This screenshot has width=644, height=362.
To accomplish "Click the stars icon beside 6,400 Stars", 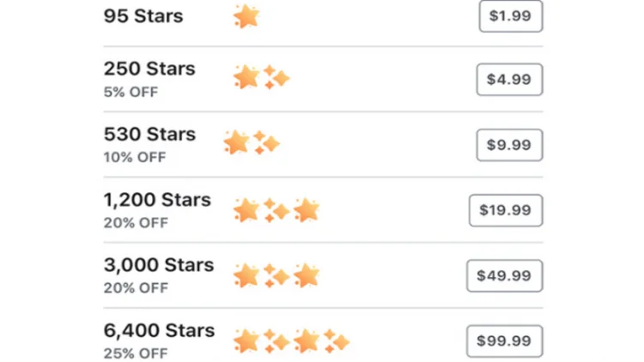I will click(x=292, y=341).
